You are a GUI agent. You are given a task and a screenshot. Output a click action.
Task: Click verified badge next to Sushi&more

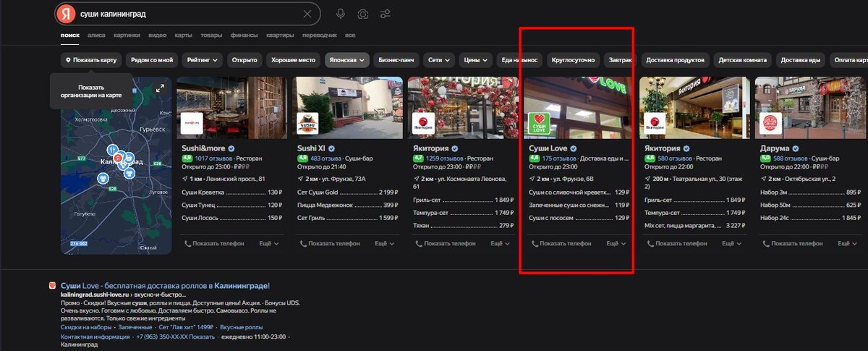[x=231, y=148]
